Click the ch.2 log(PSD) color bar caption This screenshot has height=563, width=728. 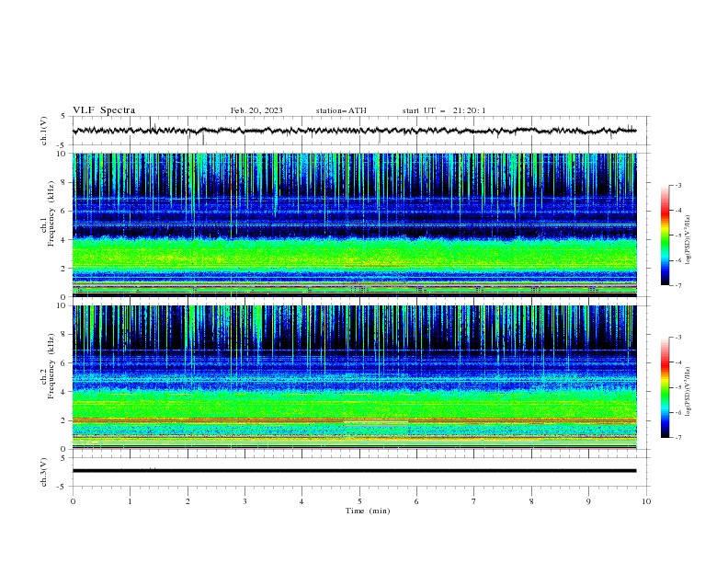(688, 392)
